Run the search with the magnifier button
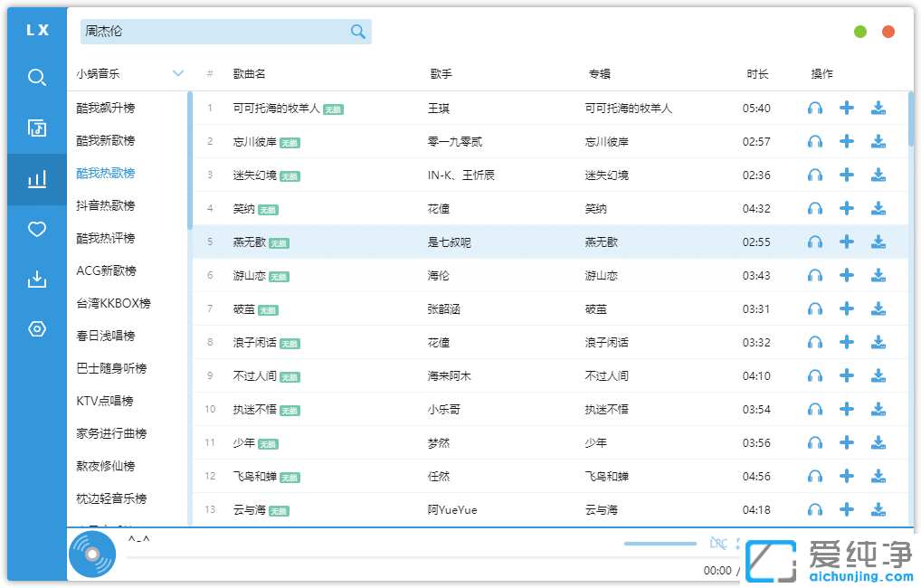 pos(357,31)
